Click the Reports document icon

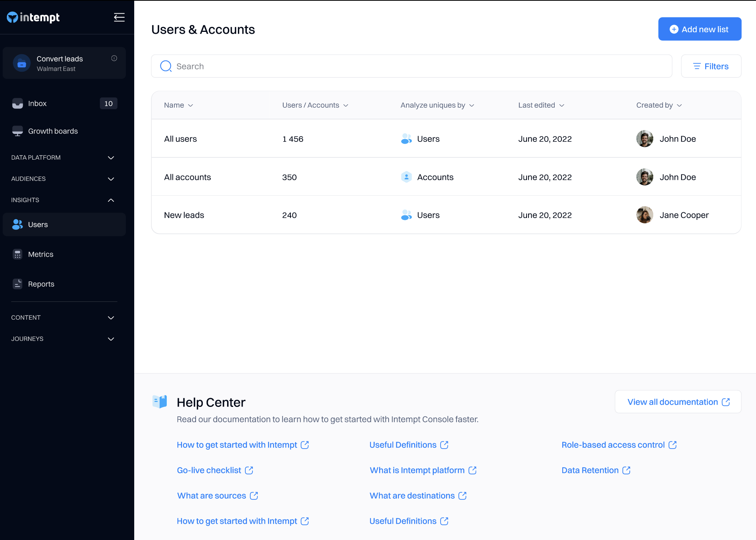17,284
